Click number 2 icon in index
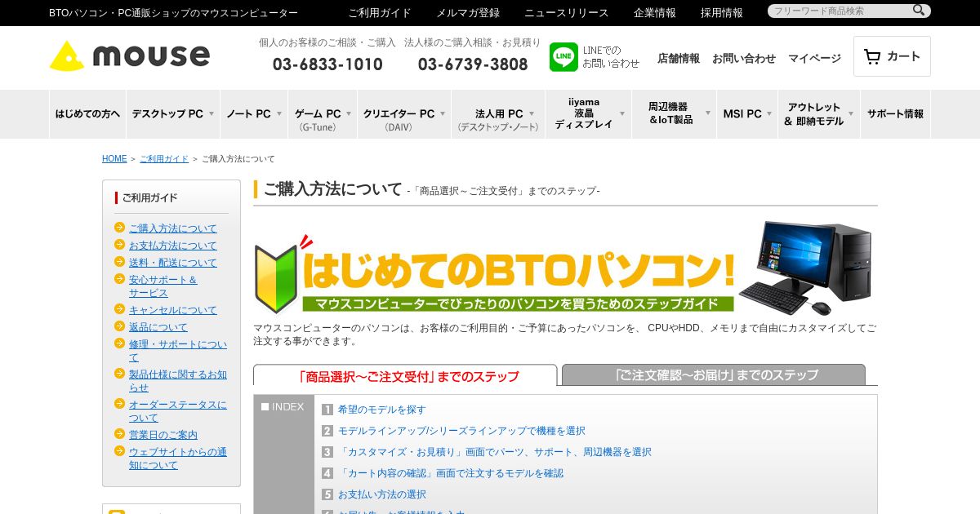 327,431
